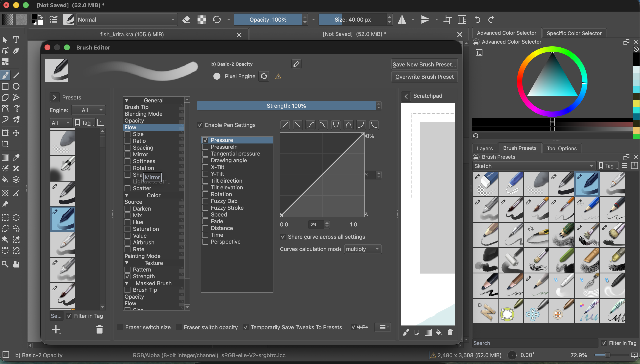Image resolution: width=640 pixels, height=364 pixels.
Task: Toggle preserve alpha checkerboard icon
Action: point(202,19)
